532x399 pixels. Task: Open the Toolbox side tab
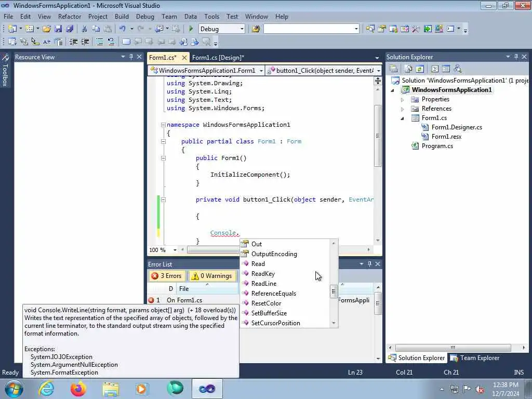click(x=5, y=71)
